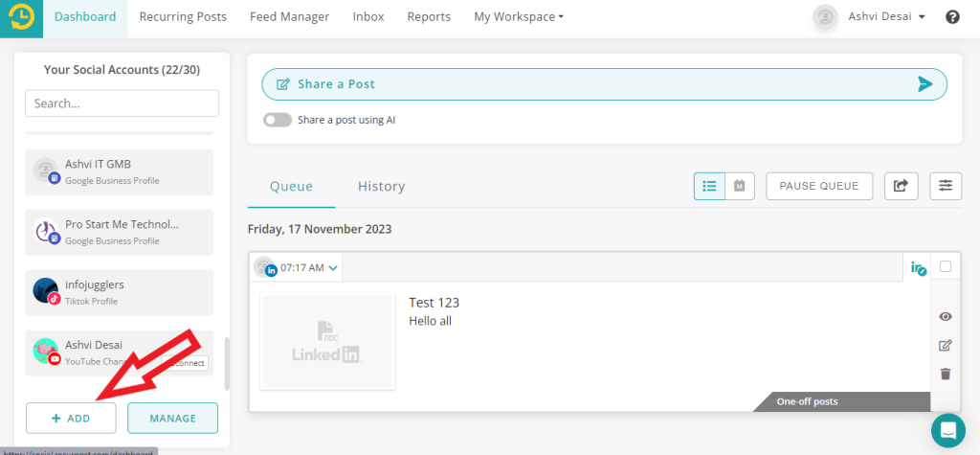
Task: Click the One-off posts label
Action: click(807, 401)
